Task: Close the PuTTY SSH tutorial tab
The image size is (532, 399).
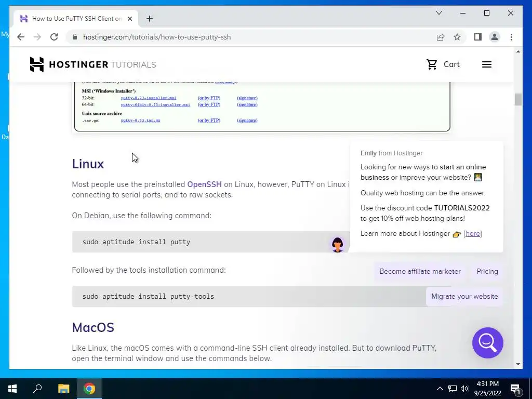Action: click(129, 19)
